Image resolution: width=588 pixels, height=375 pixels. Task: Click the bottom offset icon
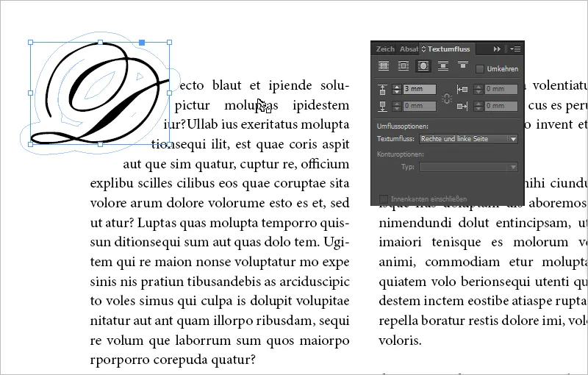tap(382, 106)
